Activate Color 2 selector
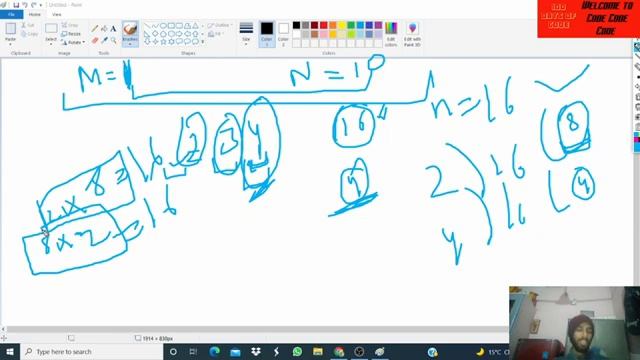Image resolution: width=640 pixels, height=360 pixels. [283, 34]
